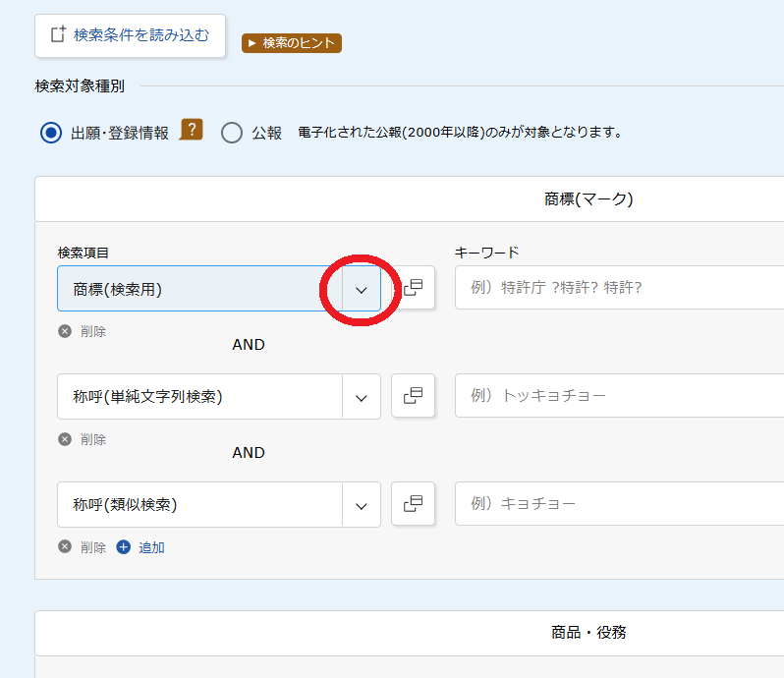Open popup window icon next to 称呼(類似検索)
Viewport: 784px width, 678px height.
pos(413,503)
